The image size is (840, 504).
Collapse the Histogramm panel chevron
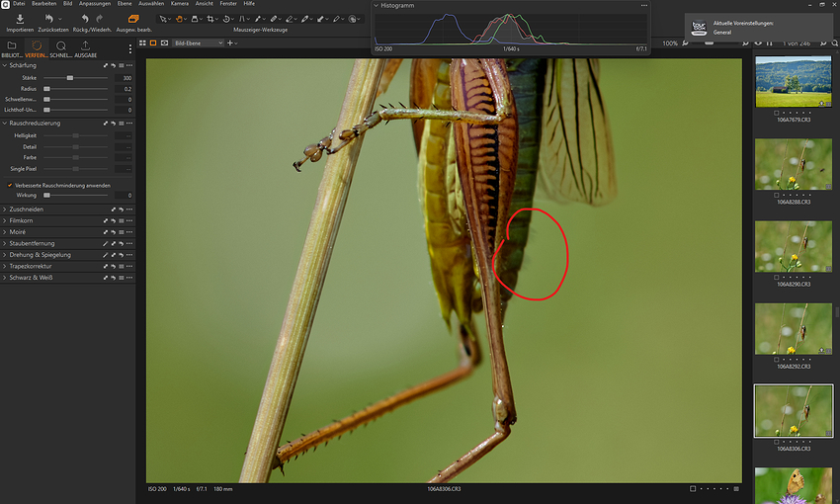(x=376, y=5)
